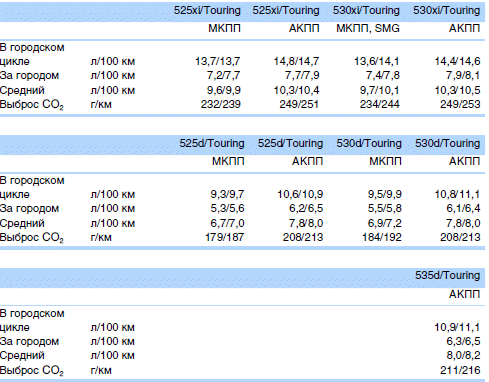Select first table's Средний row label
489x382 pixels.
coord(22,90)
